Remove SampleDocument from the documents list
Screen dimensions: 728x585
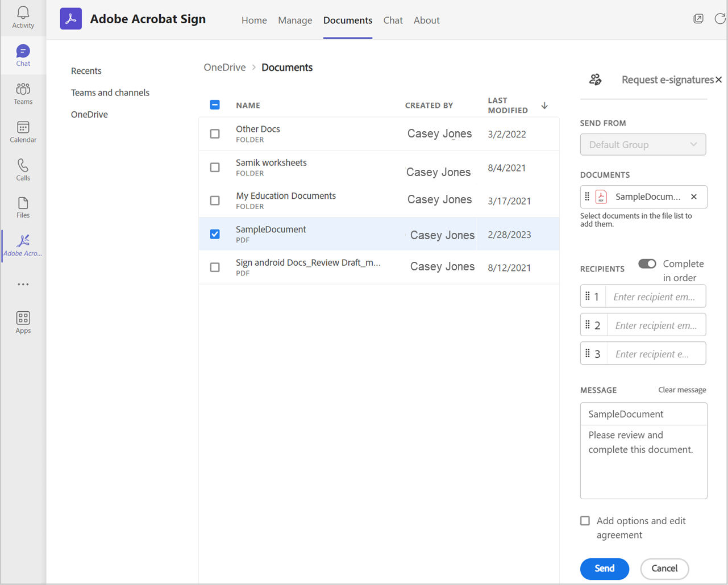(694, 197)
